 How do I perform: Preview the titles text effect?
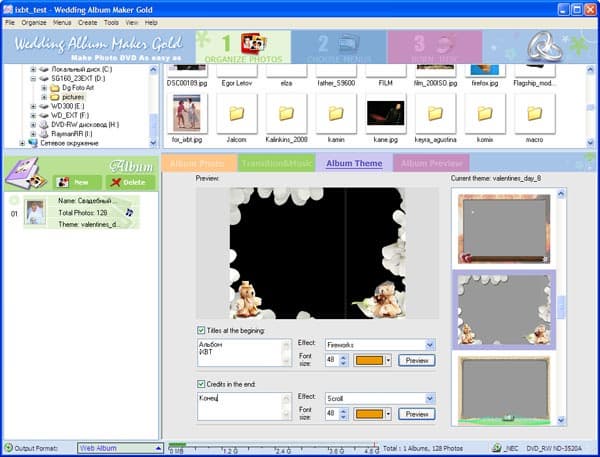coord(417,360)
